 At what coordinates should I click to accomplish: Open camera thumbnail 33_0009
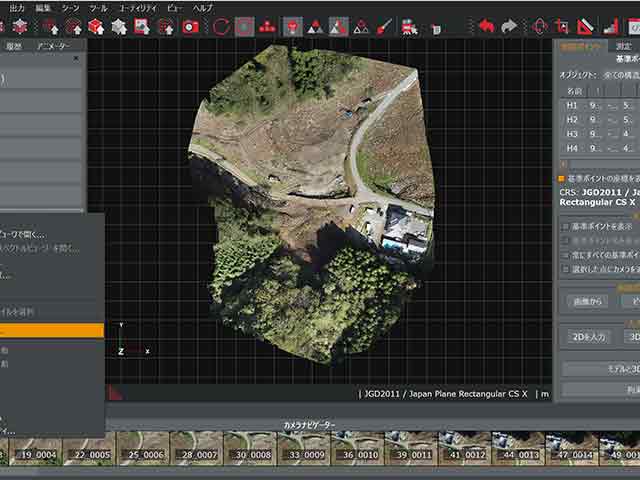(x=304, y=448)
